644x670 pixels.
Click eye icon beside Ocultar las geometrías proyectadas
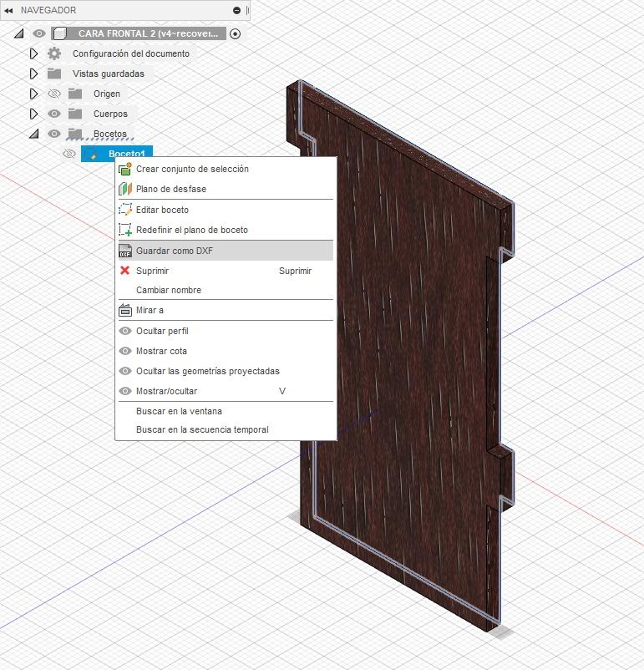[125, 371]
